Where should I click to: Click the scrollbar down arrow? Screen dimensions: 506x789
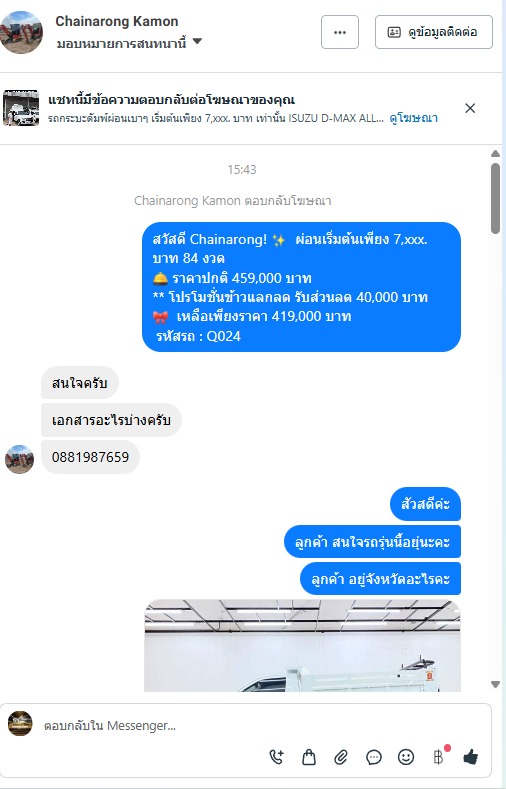pos(495,684)
